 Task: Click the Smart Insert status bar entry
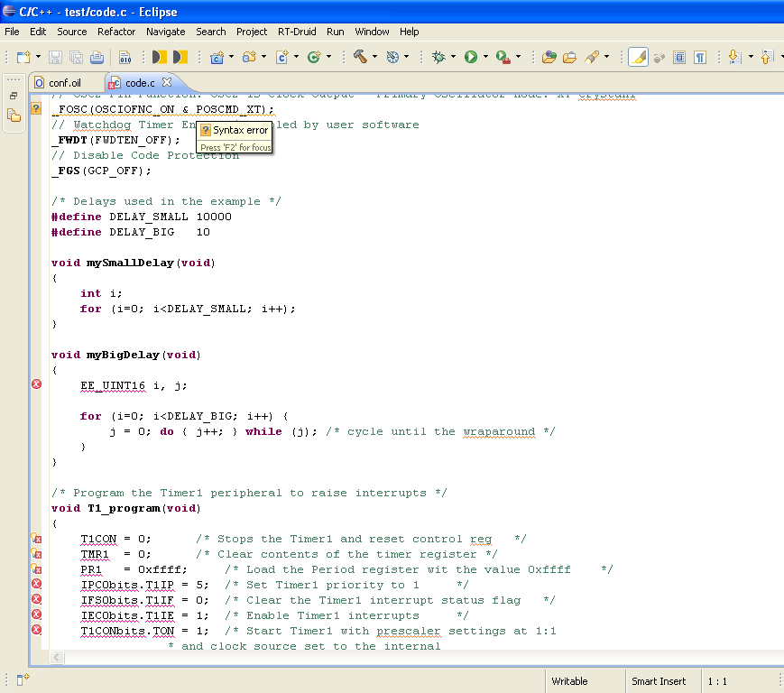(x=659, y=681)
